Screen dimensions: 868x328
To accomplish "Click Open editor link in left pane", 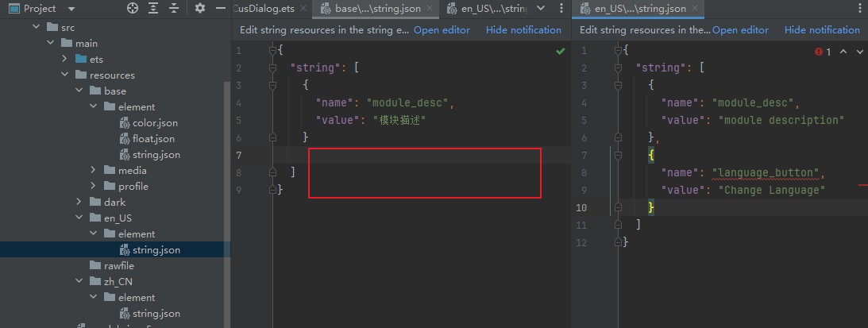I will (442, 30).
